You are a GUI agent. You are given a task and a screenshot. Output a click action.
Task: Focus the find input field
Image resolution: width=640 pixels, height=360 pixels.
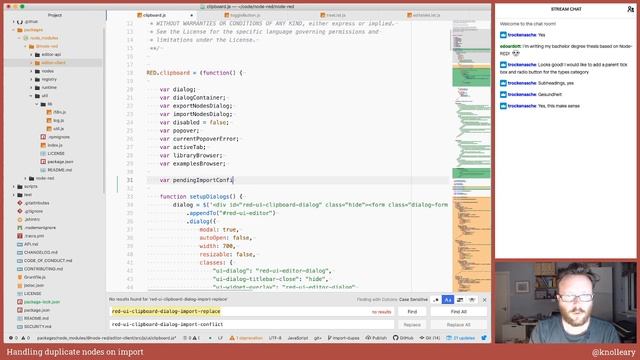click(x=252, y=311)
